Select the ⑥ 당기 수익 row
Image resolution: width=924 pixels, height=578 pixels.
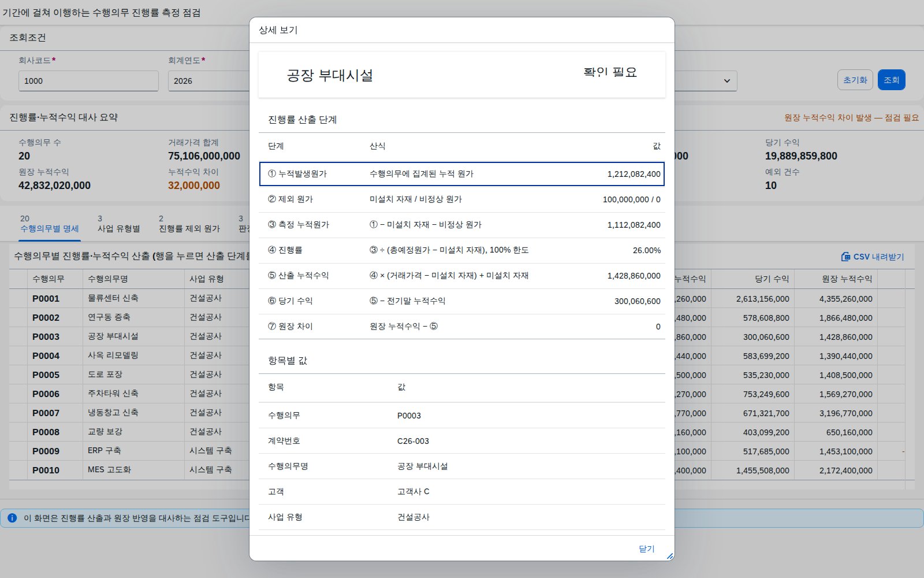462,301
